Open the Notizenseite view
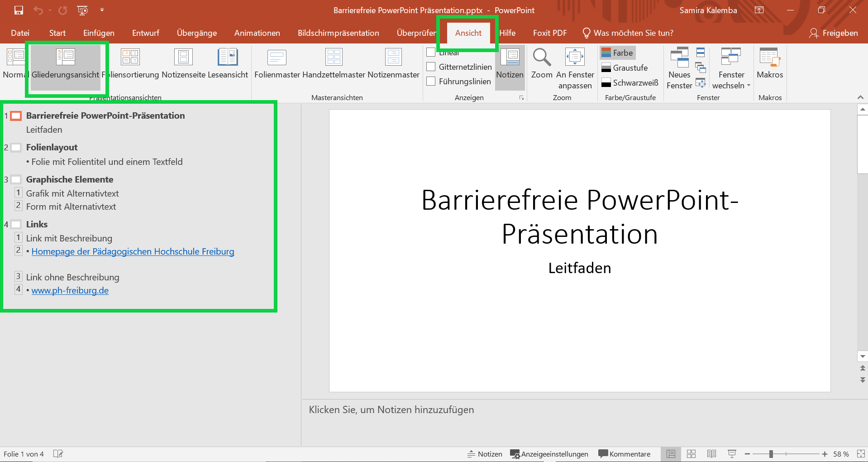The image size is (868, 462). click(183, 63)
